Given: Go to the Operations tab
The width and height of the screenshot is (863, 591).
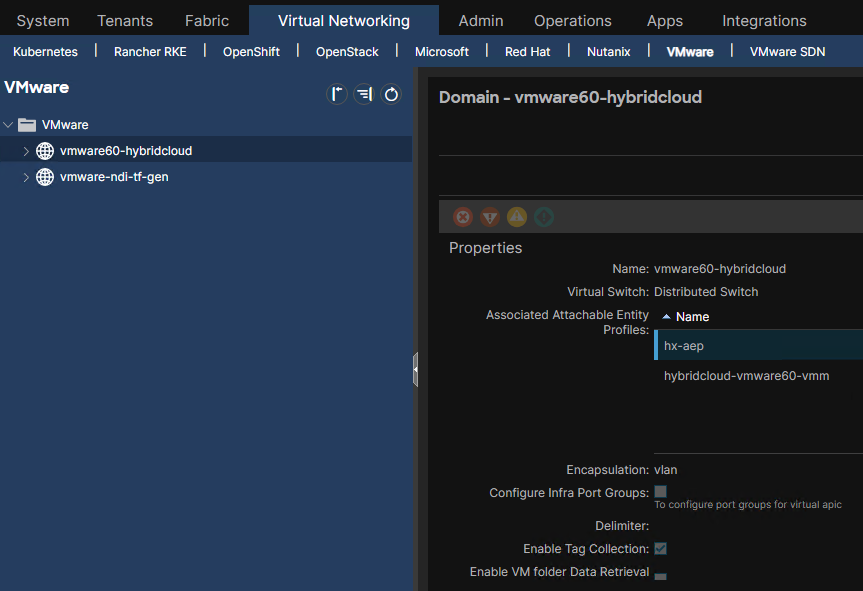Looking at the screenshot, I should tap(572, 21).
